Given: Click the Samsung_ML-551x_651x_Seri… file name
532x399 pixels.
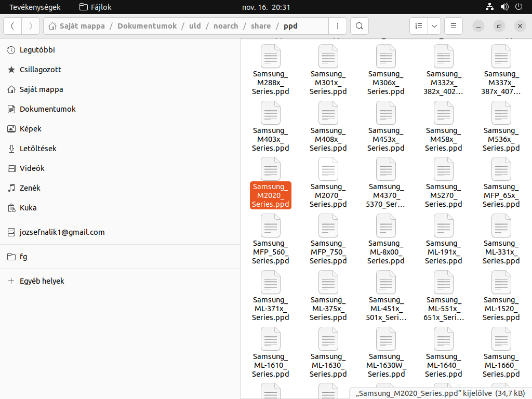Looking at the screenshot, I should click(x=444, y=309).
